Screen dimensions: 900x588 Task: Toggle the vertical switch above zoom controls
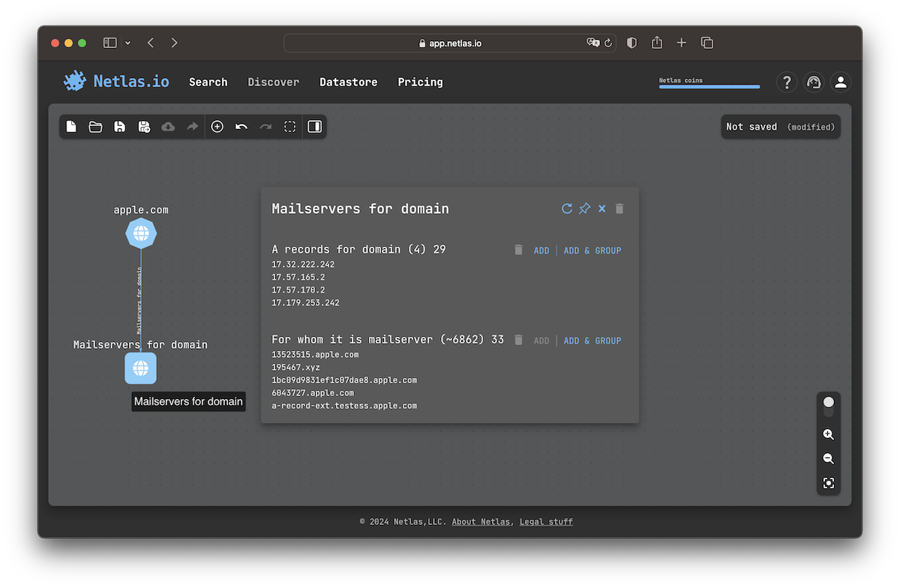coord(828,406)
